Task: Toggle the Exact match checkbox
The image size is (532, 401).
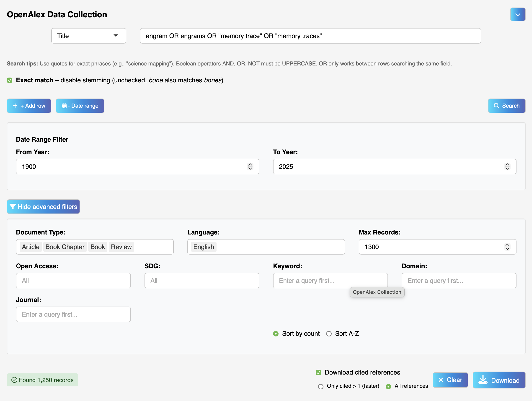Action: pos(10,80)
